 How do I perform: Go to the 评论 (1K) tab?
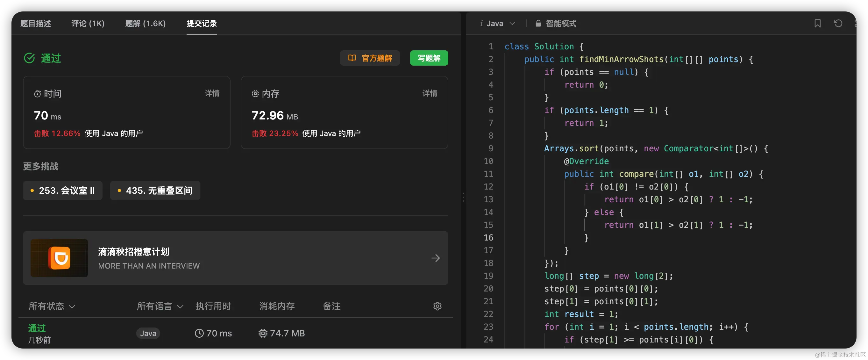[88, 23]
